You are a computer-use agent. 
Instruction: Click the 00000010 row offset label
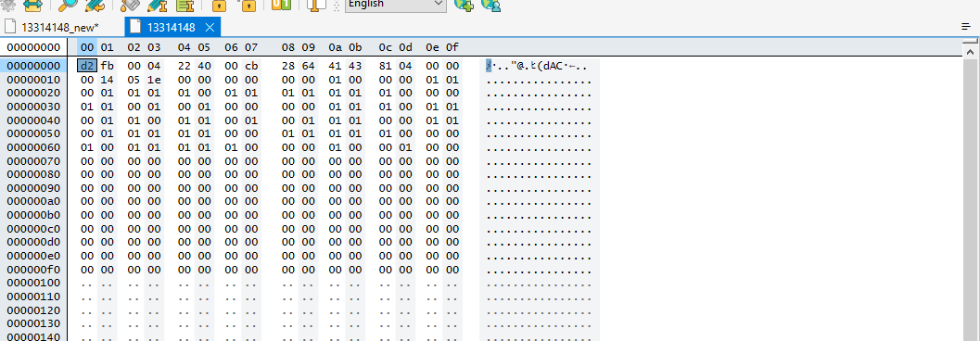tap(33, 80)
